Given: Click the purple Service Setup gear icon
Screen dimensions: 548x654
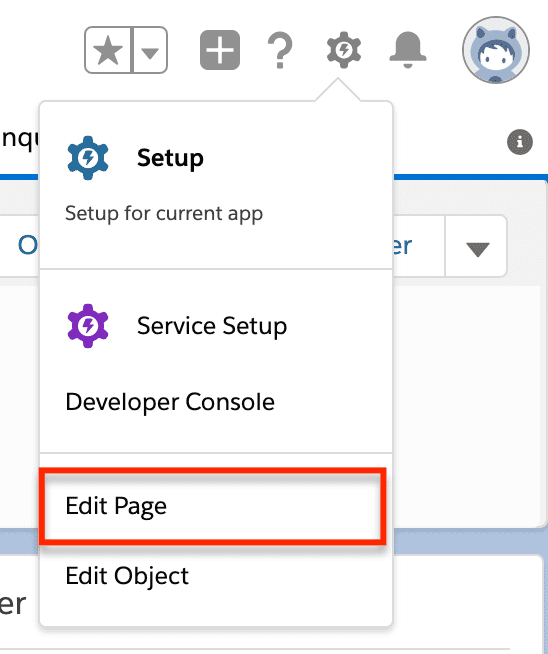Looking at the screenshot, I should [x=88, y=326].
